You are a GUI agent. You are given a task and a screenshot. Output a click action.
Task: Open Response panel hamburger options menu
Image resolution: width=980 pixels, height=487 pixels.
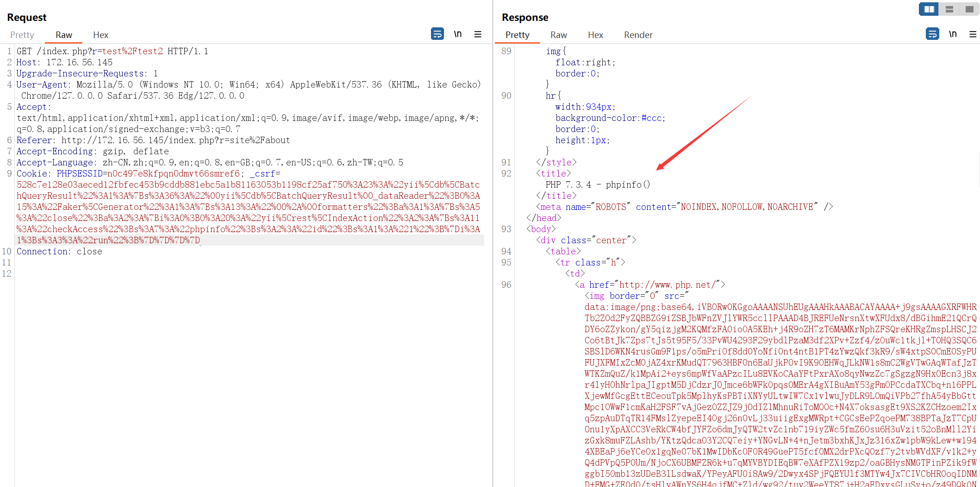973,34
